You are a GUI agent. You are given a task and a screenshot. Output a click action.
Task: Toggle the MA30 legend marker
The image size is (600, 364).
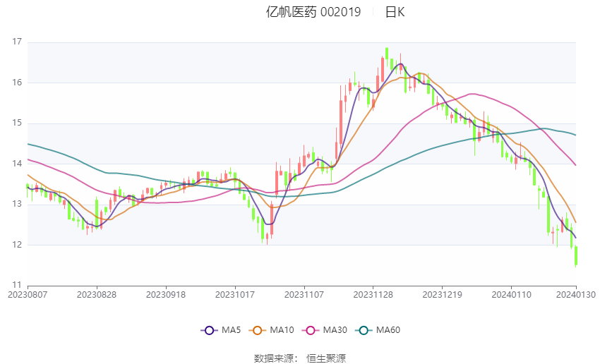[x=311, y=330]
